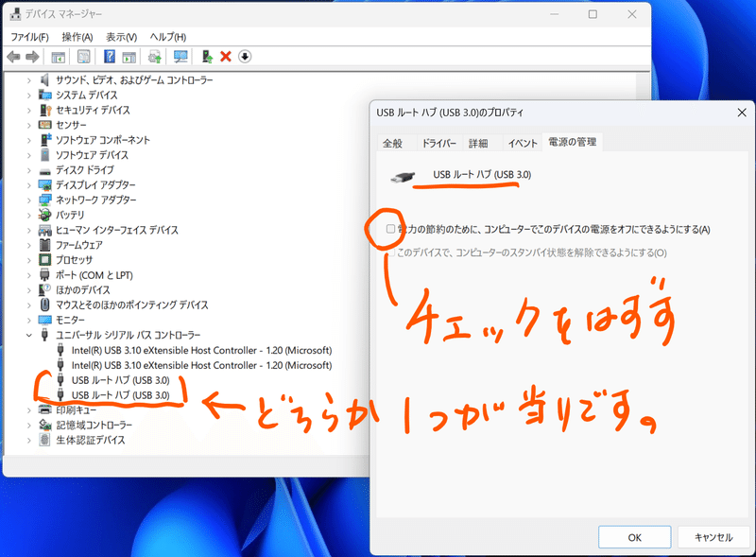The width and height of the screenshot is (756, 557).
Task: Select the ほかのデバイス tree row text
Action: pyautogui.click(x=83, y=290)
